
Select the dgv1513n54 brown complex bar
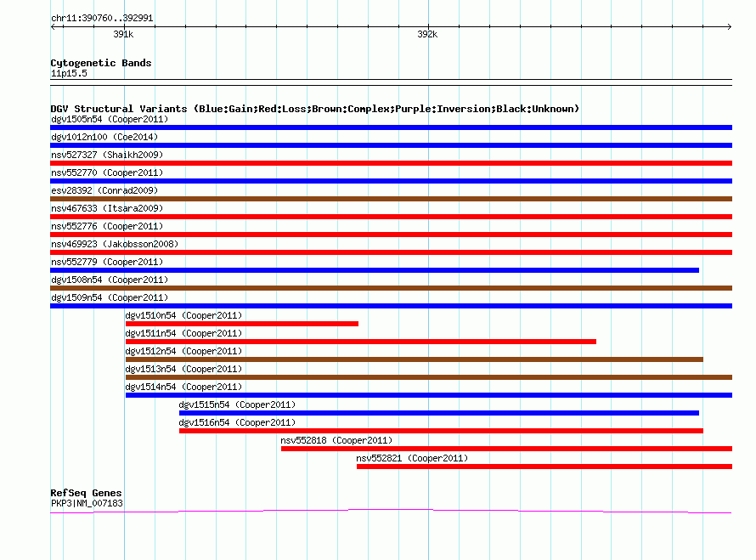[429, 377]
